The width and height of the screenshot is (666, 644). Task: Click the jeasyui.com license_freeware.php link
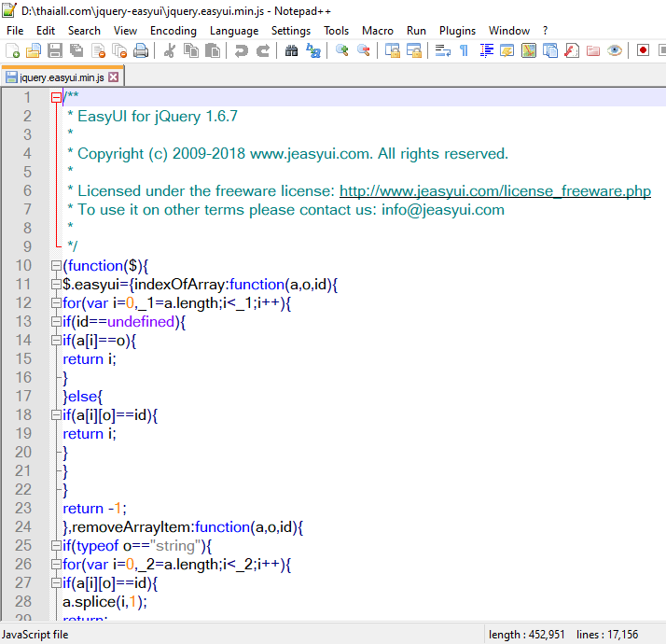[x=494, y=190]
